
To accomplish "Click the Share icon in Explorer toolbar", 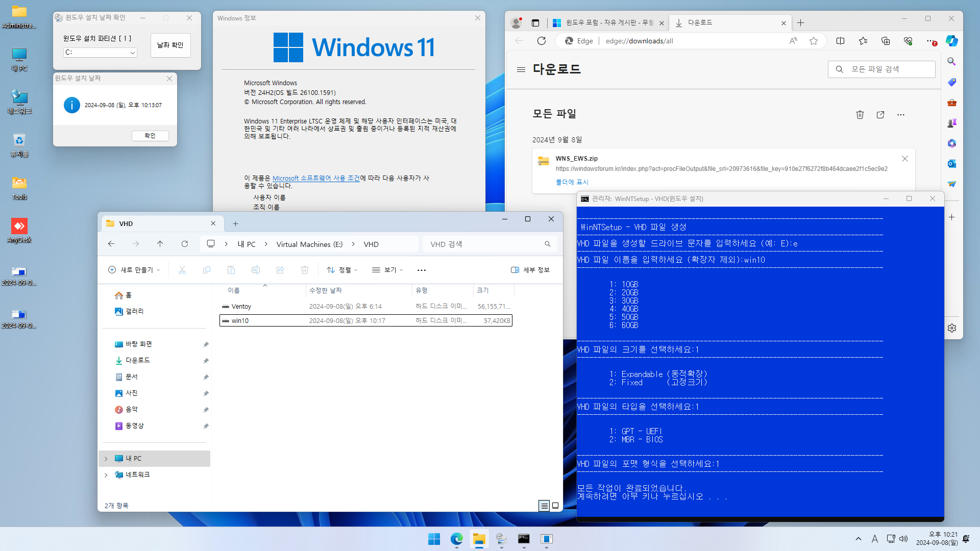I will click(x=280, y=270).
